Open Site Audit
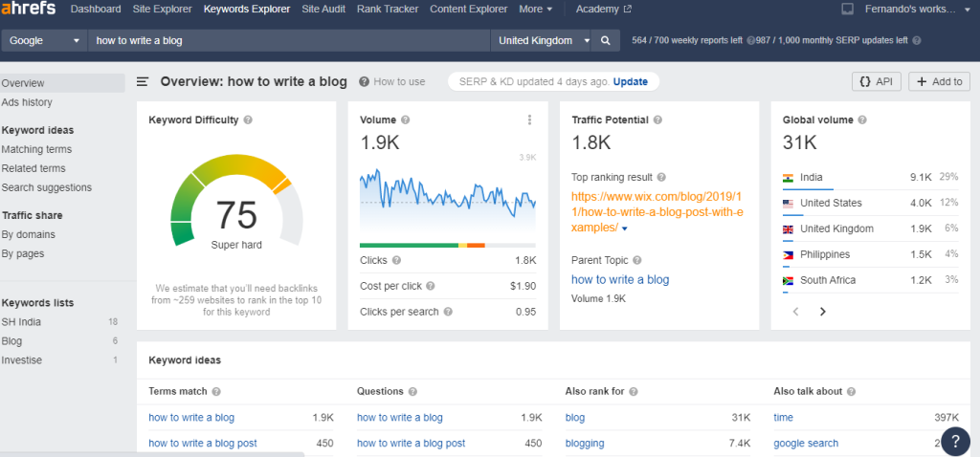The height and width of the screenshot is (457, 980). [x=323, y=10]
